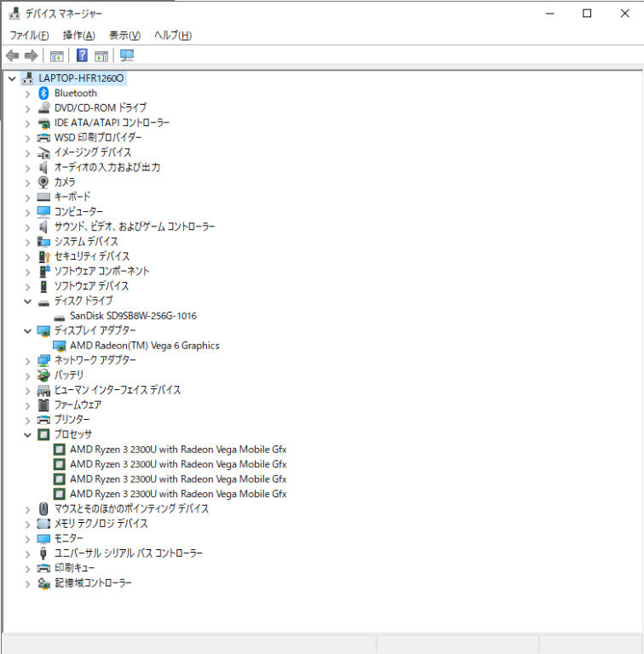
Task: Select the DVD/CD-ROM ドライブ icon
Action: pyautogui.click(x=43, y=108)
